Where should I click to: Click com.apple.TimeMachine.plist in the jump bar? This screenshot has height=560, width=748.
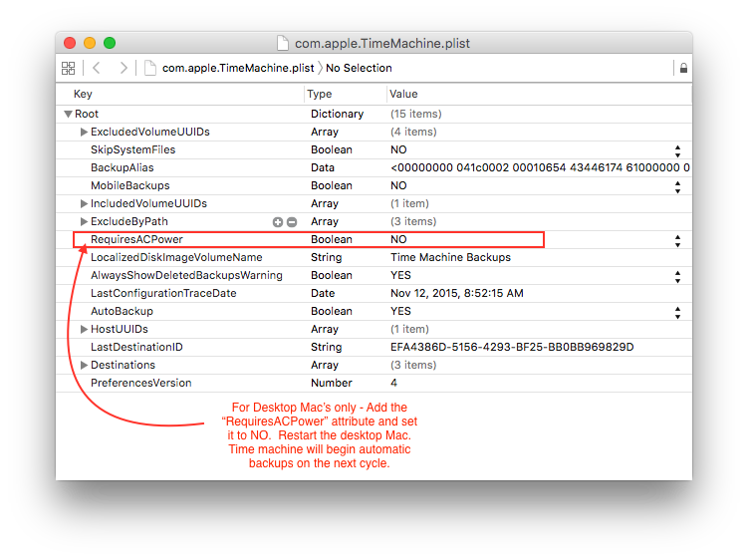click(x=238, y=69)
